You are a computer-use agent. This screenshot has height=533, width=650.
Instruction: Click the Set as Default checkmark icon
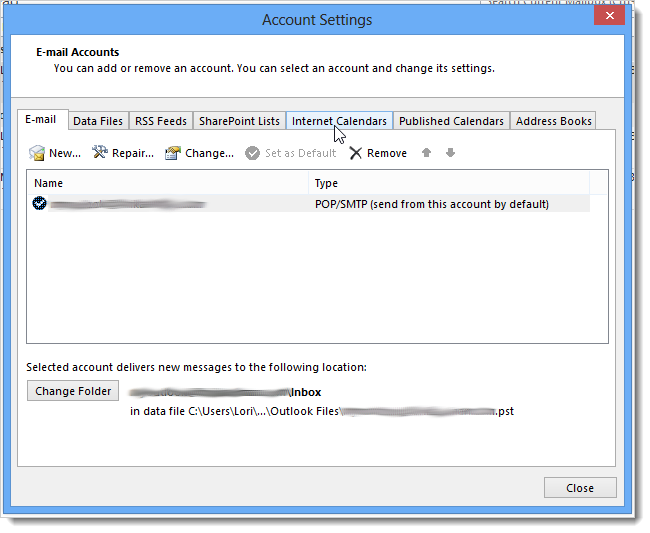(x=252, y=153)
